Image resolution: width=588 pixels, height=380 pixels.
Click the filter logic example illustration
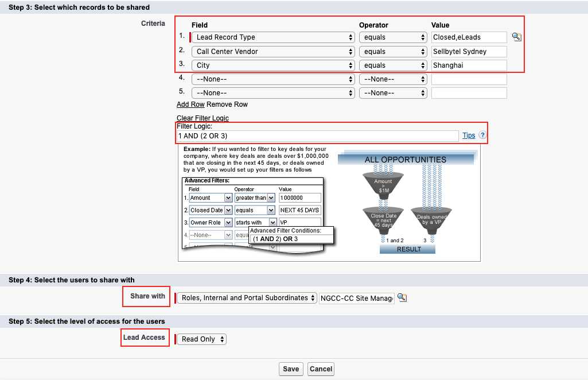(329, 203)
